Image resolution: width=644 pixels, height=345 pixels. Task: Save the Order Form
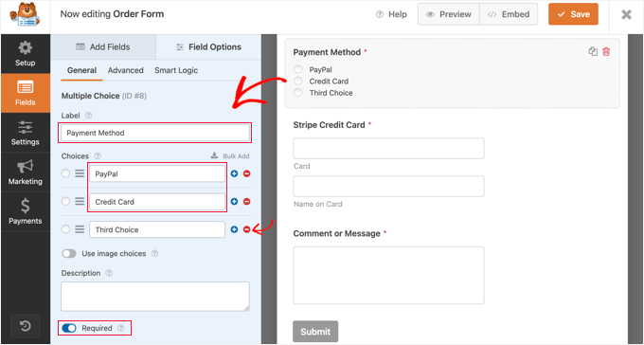point(573,14)
